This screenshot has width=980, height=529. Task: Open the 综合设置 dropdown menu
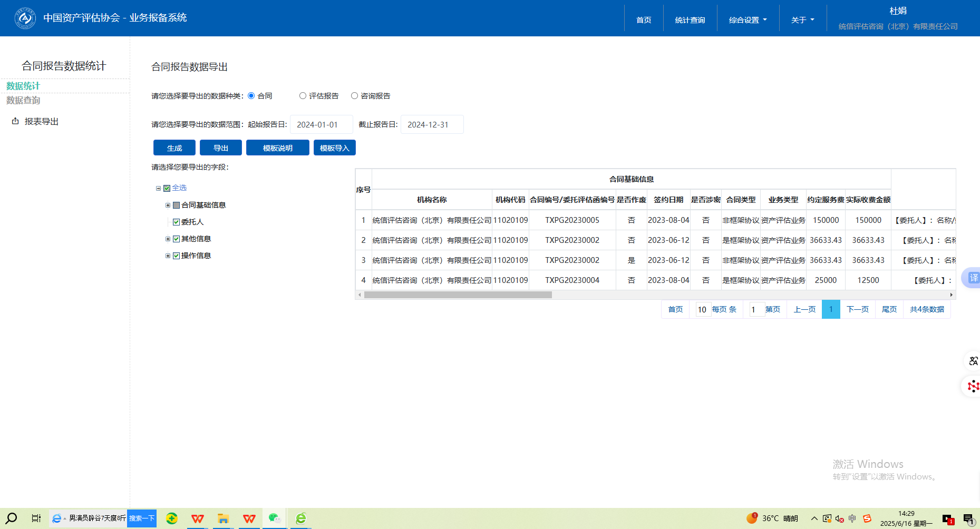(x=748, y=20)
